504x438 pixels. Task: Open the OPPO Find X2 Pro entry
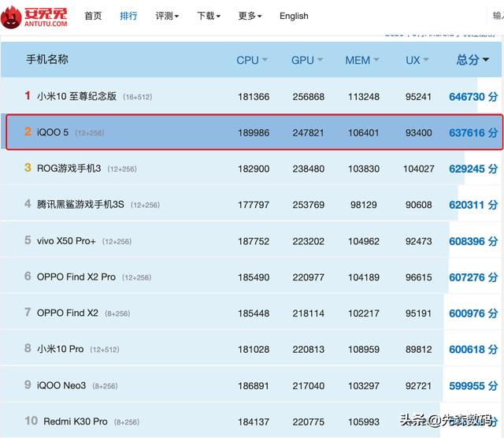tap(76, 277)
